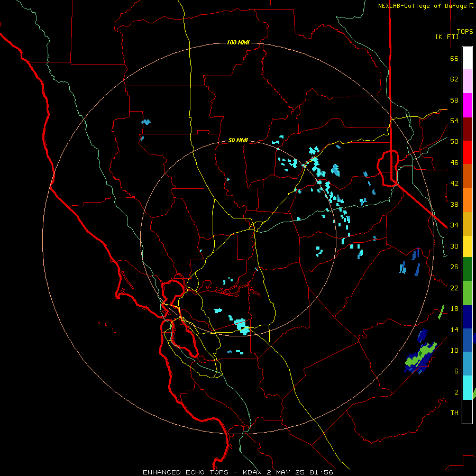The image size is (476, 476).
Task: Click legend value "10"
Action: (454, 350)
